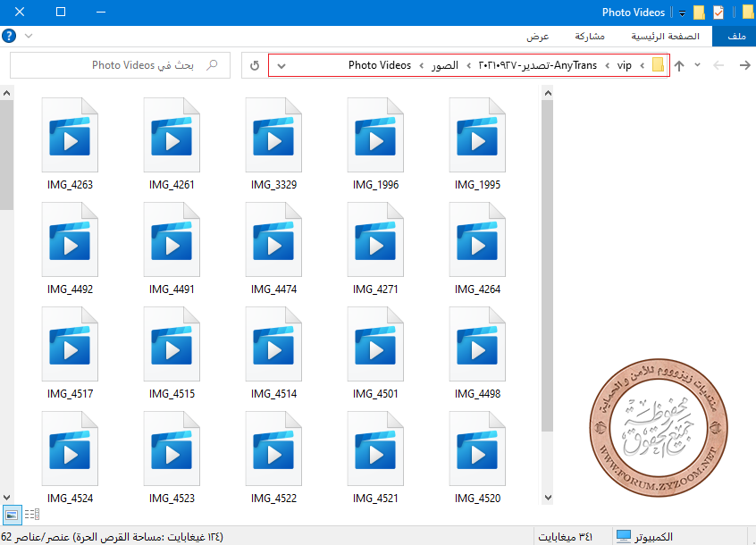The image size is (756, 545).
Task: Select the IMG_4474 video file
Action: pyautogui.click(x=273, y=248)
